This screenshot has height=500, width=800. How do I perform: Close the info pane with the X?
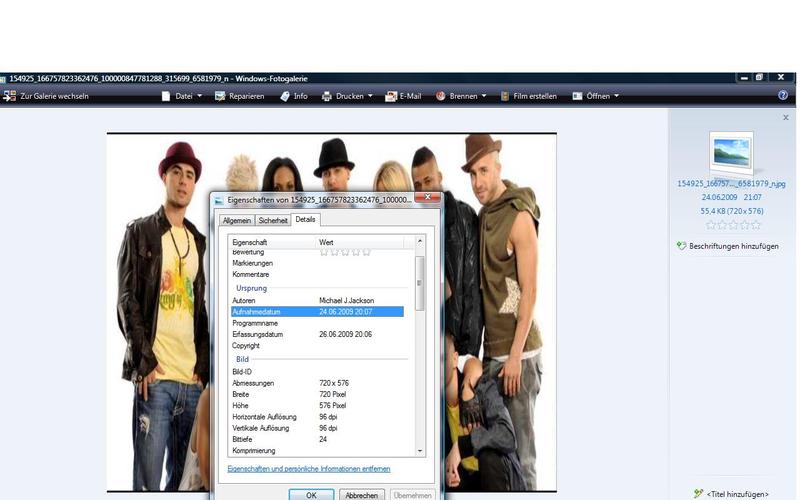tap(786, 118)
